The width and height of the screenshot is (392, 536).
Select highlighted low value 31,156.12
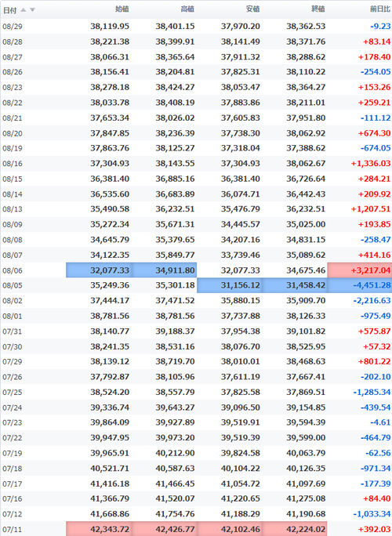(230, 285)
